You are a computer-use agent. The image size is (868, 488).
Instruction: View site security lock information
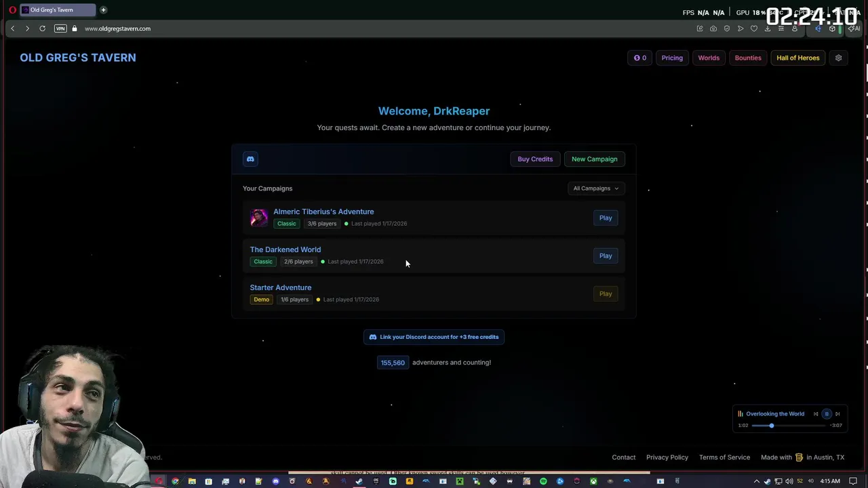pyautogui.click(x=75, y=28)
